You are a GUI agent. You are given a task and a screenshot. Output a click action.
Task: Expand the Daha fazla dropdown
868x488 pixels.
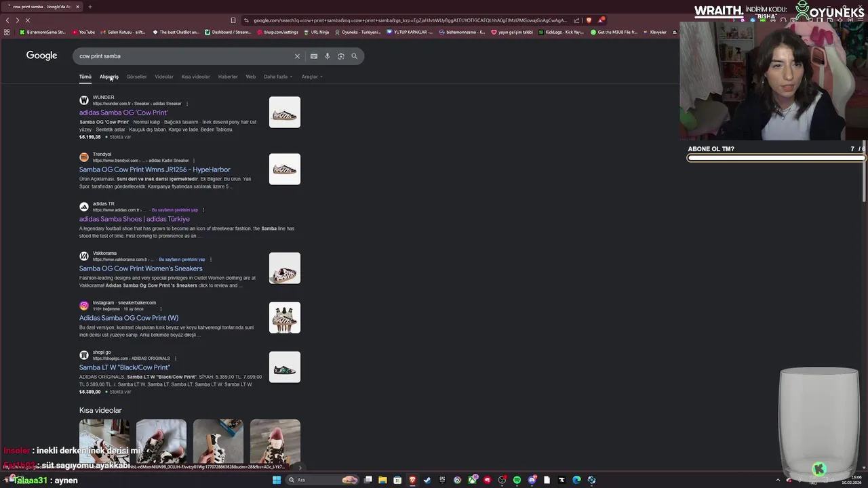click(x=278, y=77)
